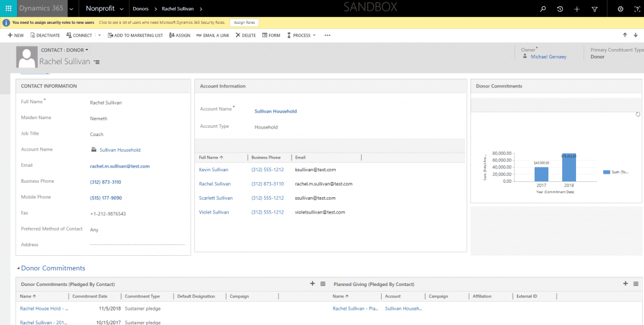Open the Nonprofit area menu

104,9
